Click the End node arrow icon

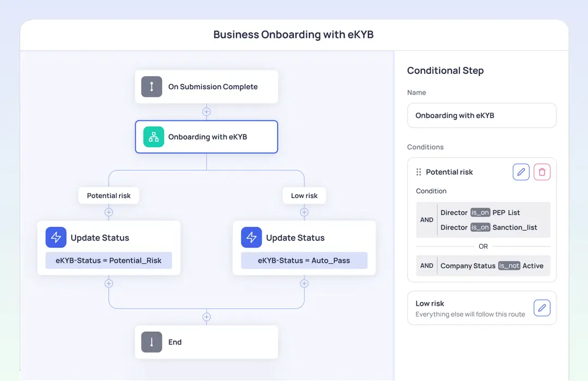151,342
